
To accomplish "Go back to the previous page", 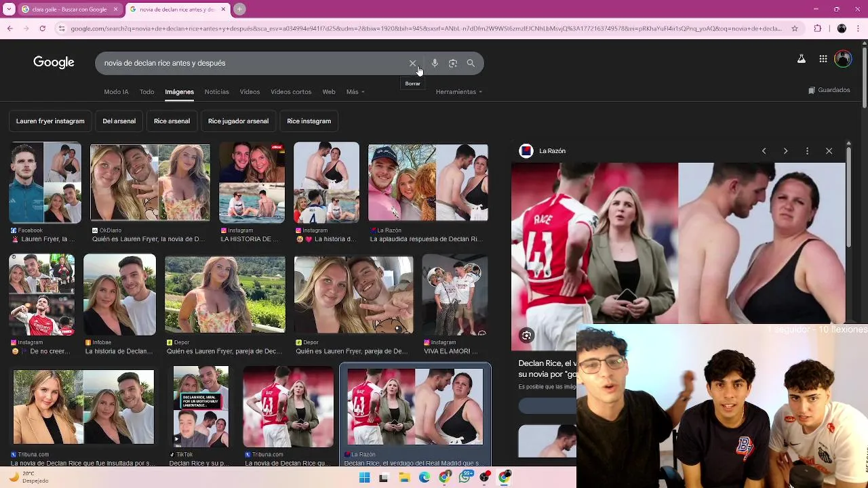I will (9, 28).
